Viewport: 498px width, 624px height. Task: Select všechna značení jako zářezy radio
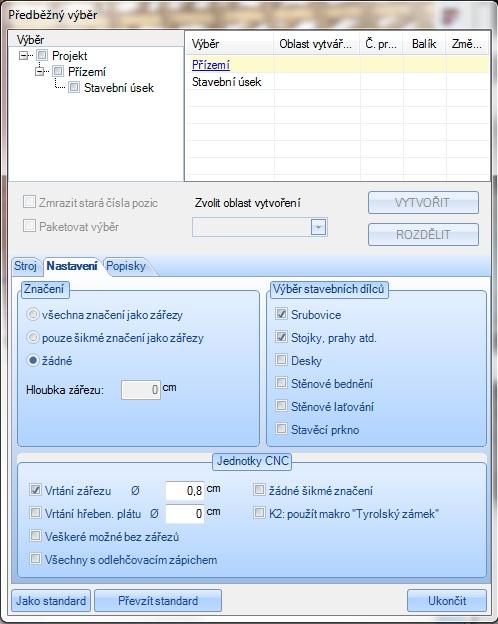[x=33, y=315]
